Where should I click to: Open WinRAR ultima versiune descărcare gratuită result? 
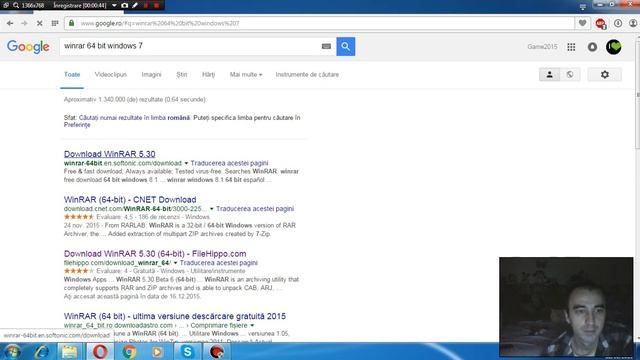175,316
